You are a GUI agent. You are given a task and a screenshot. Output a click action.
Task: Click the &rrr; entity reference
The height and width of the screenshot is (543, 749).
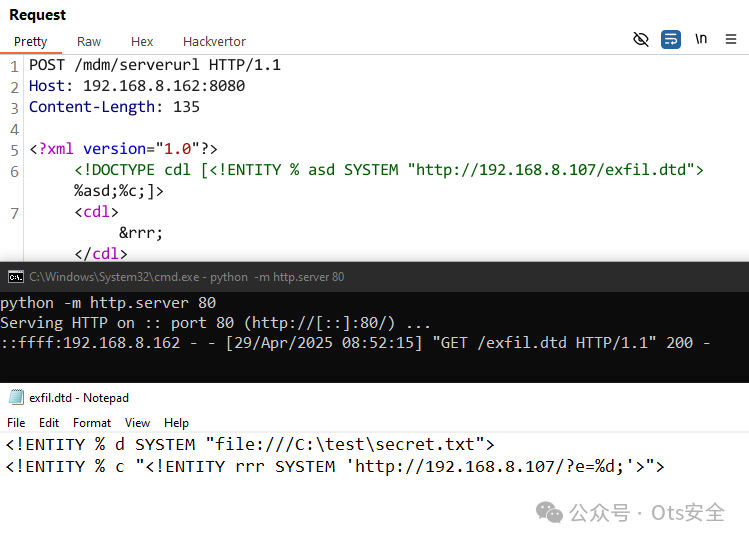coord(141,233)
